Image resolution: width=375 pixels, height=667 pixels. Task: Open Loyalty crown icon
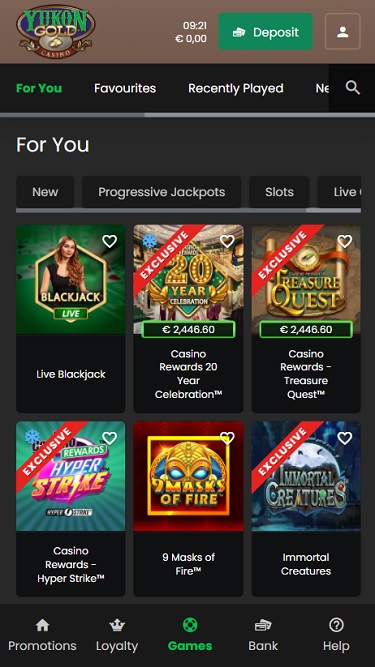(117, 625)
